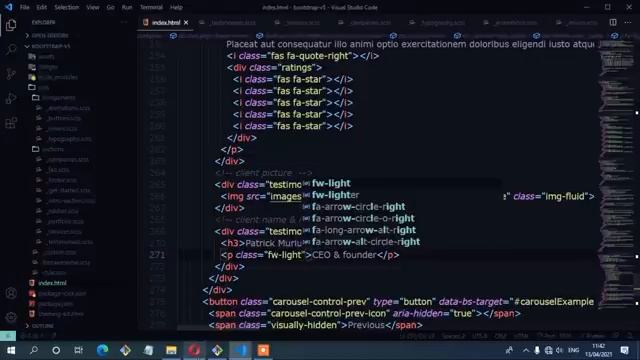Image resolution: width=640 pixels, height=360 pixels.
Task: Open _typography.scss in the file tree
Action: (x=69, y=139)
